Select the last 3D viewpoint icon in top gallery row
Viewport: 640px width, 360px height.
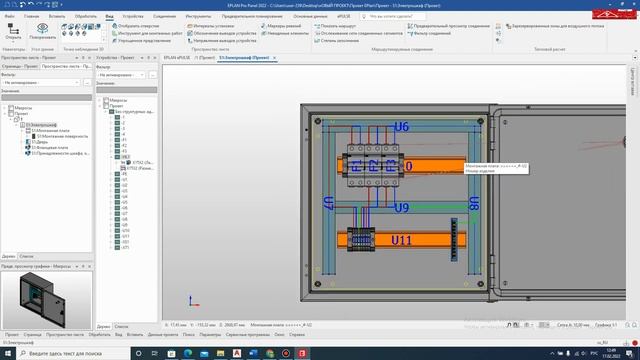point(97,27)
